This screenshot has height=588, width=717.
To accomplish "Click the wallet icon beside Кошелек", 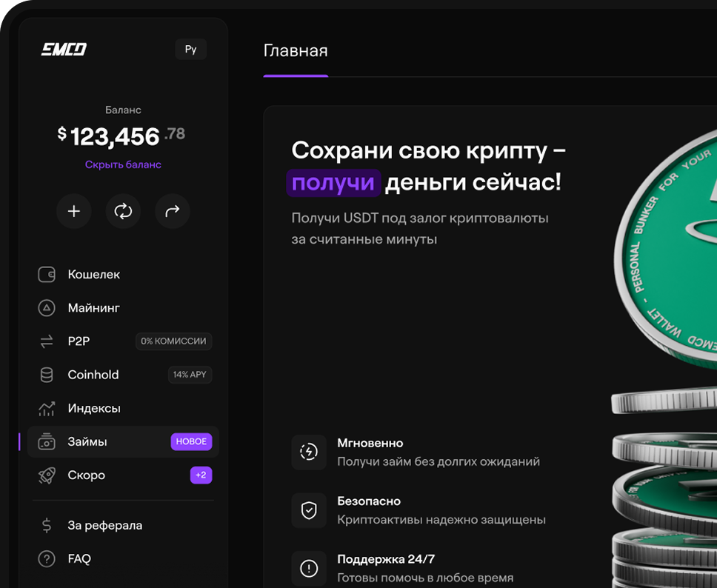I will 47,274.
